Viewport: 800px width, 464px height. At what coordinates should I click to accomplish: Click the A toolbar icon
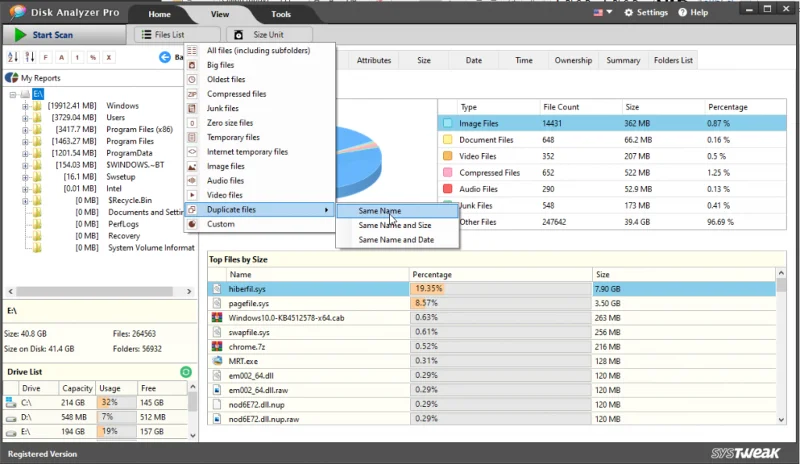coord(61,57)
